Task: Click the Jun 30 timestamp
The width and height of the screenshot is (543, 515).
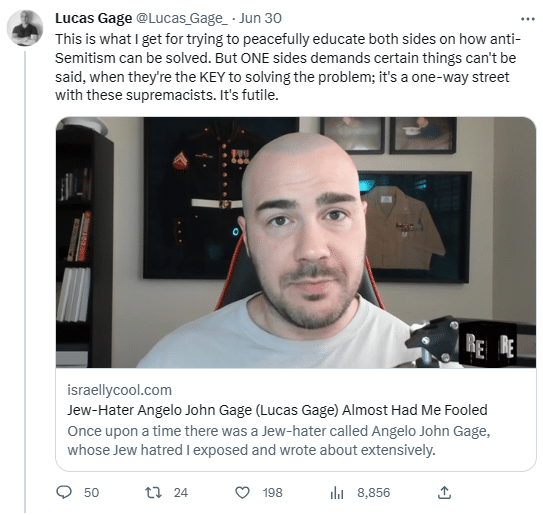Action: 260,18
